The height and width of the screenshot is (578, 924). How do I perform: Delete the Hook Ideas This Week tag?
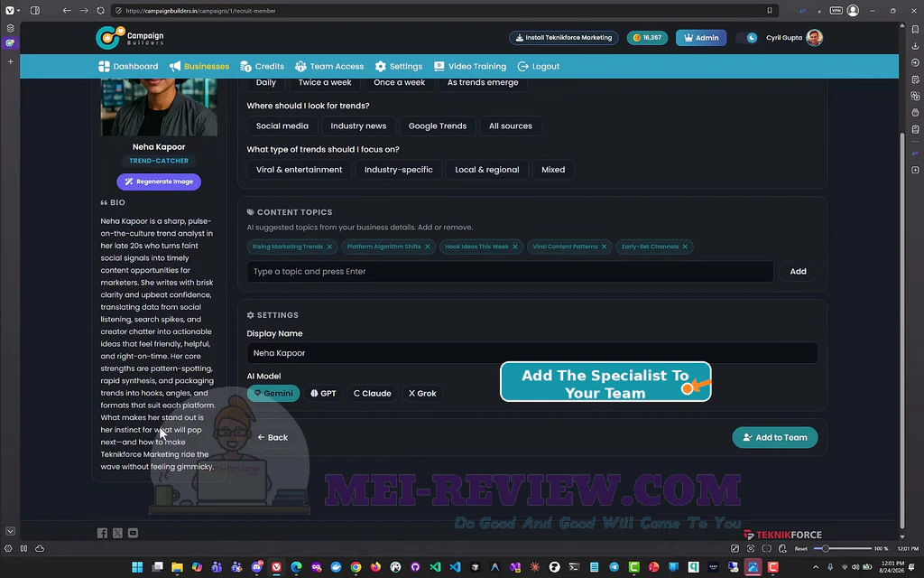(515, 247)
